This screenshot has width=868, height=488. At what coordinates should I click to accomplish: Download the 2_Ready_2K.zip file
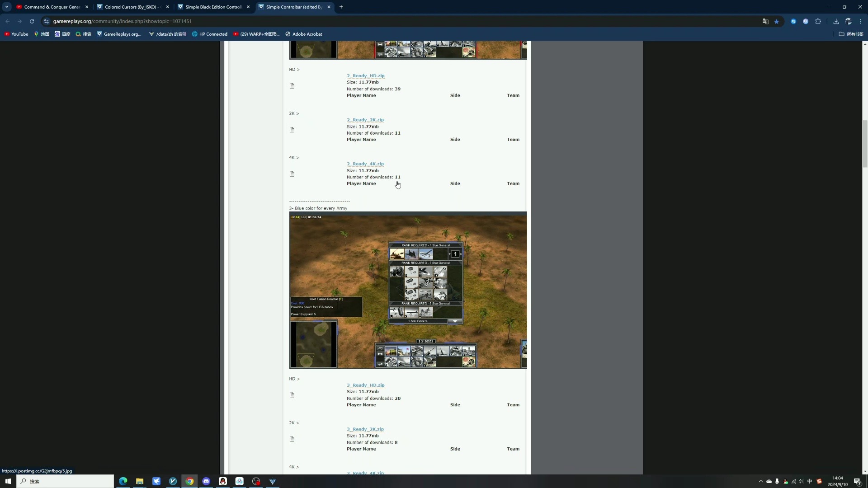(365, 120)
